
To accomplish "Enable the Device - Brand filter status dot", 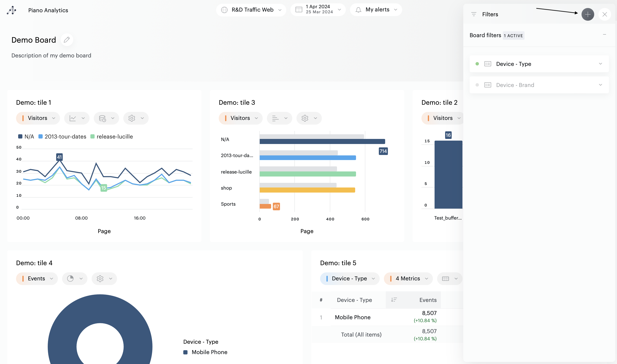I will coord(477,85).
